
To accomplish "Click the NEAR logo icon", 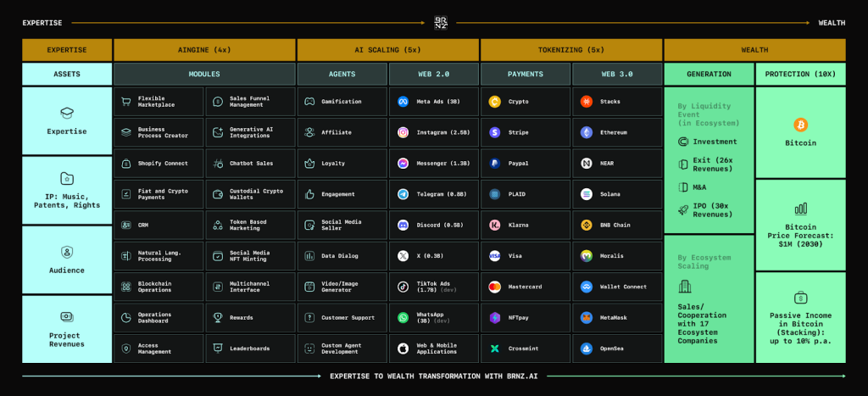I will pyautogui.click(x=587, y=164).
